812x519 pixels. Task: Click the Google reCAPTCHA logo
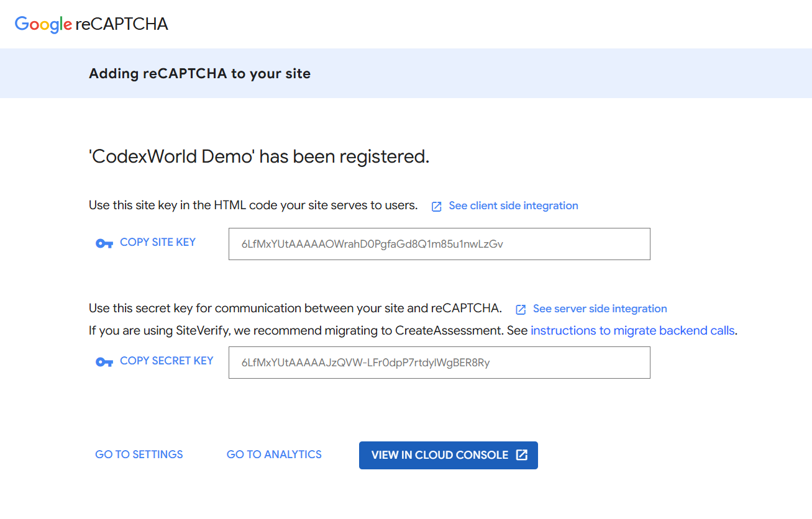[91, 24]
